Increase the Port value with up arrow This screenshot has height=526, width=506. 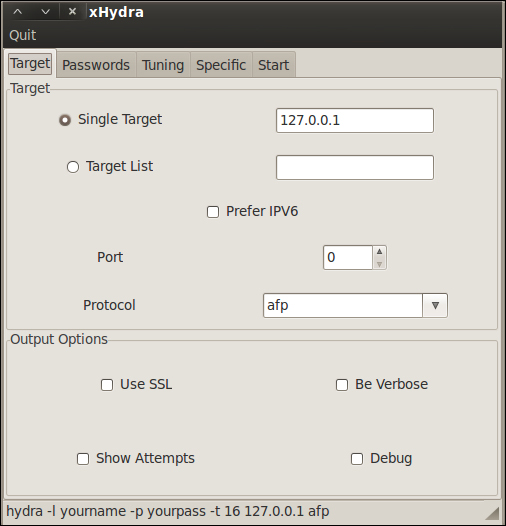point(380,252)
